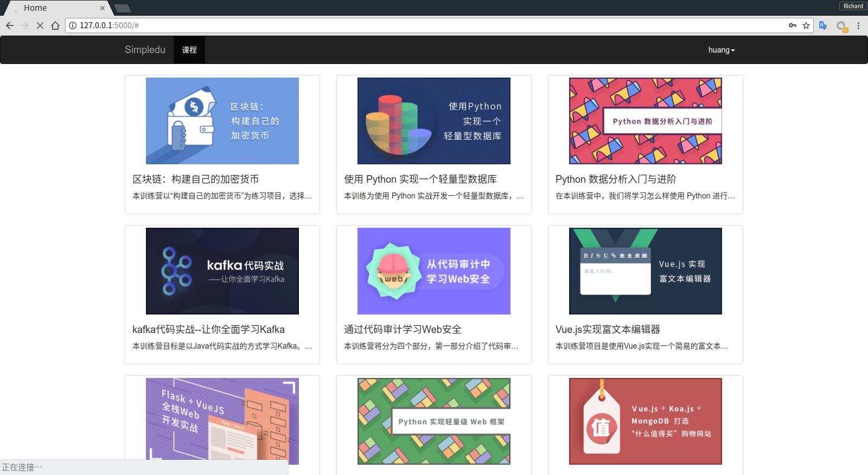Open the Python 轻量级 Web 框架 course image
Screen dimensions: 868x475
(x=434, y=421)
